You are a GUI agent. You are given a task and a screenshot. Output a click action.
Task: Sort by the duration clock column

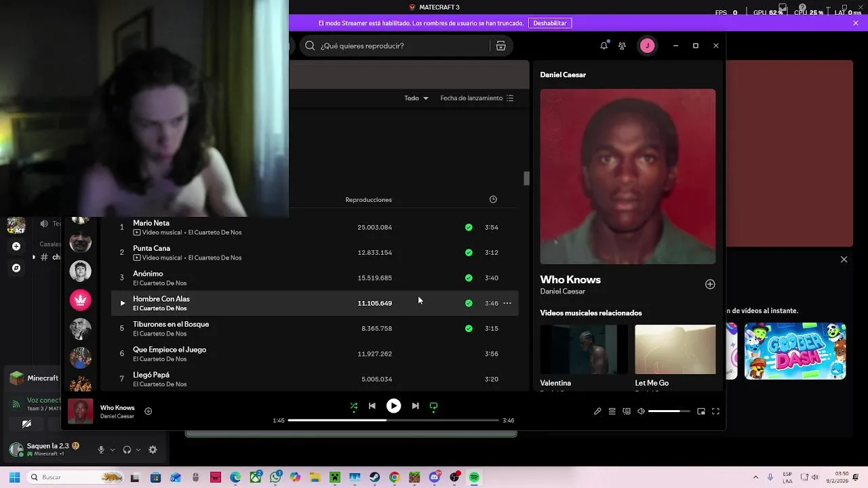pos(493,199)
